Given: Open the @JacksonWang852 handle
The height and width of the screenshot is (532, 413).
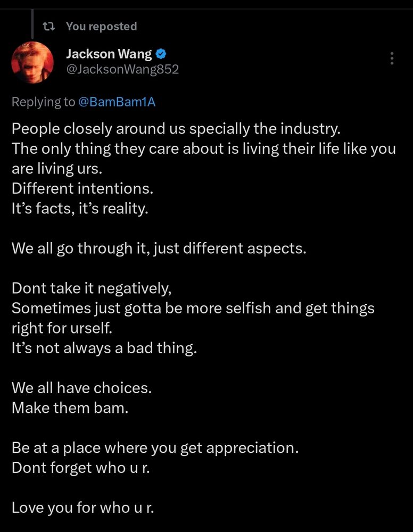Looking at the screenshot, I should (x=122, y=70).
